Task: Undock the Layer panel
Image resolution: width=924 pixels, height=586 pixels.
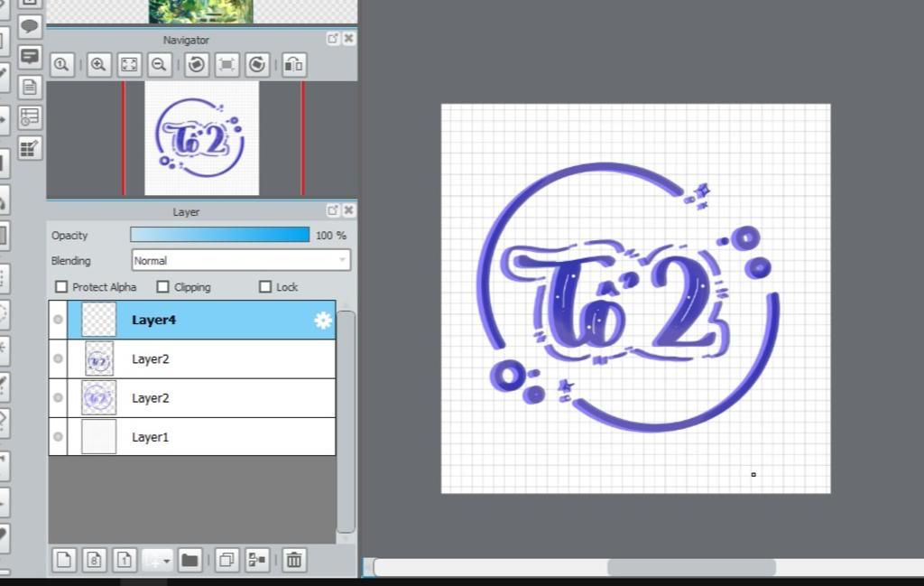Action: 333,210
